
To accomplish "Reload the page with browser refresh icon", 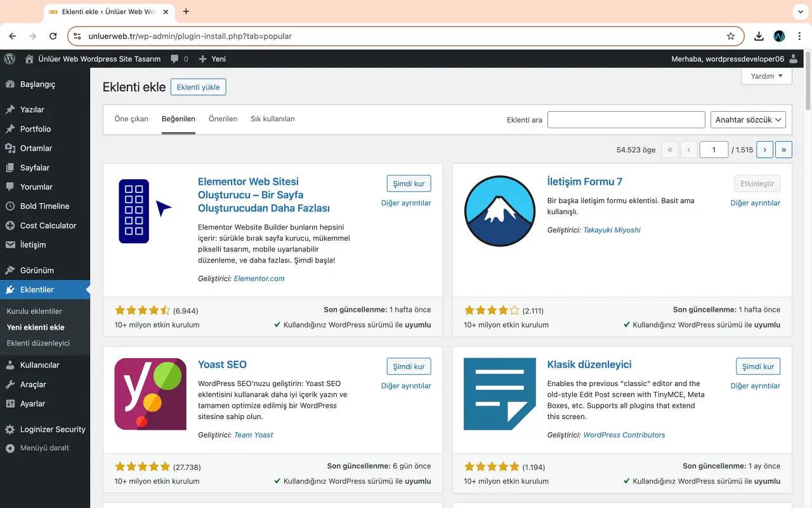I will 53,36.
